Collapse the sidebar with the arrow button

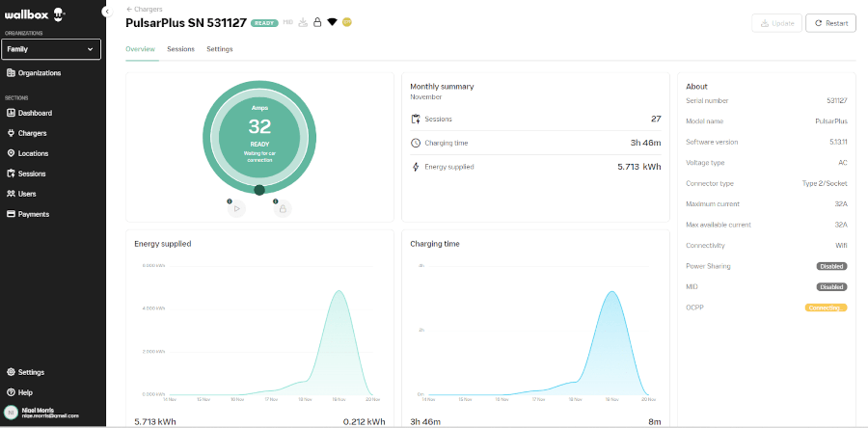tap(107, 12)
